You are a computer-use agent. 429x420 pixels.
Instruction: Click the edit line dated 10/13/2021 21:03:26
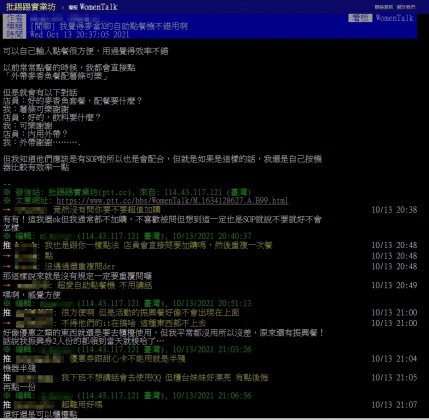click(127, 349)
